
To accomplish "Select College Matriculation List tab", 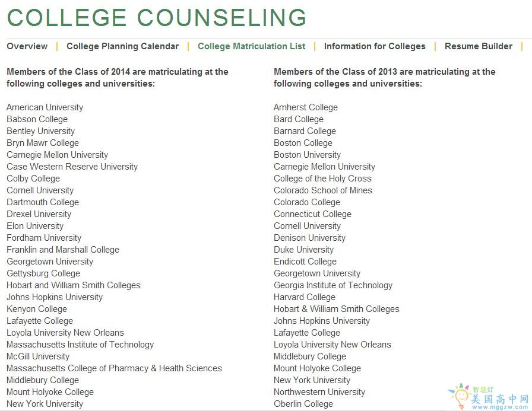I will [x=252, y=46].
